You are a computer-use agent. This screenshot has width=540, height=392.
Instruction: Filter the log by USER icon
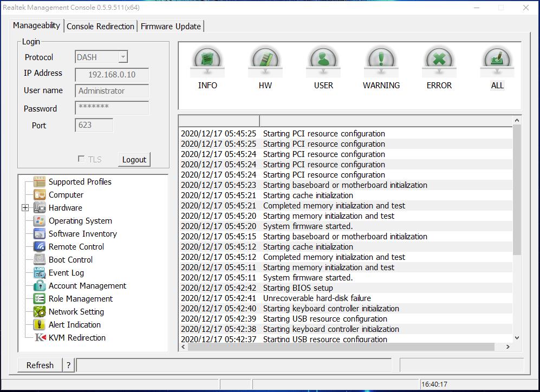tap(323, 60)
